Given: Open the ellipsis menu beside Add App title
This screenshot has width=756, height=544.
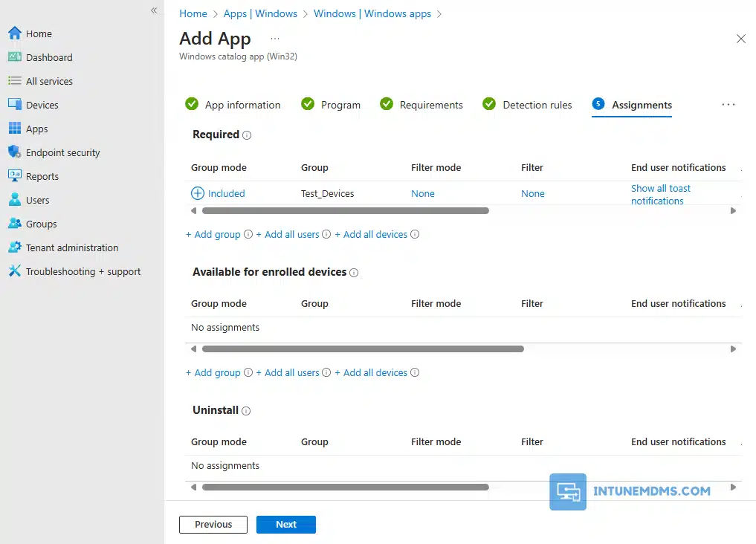Looking at the screenshot, I should tap(275, 39).
